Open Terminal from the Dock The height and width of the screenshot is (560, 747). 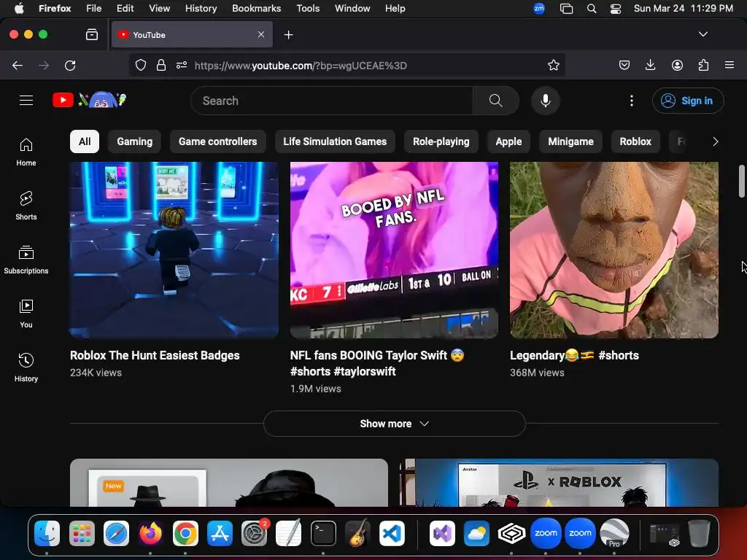pyautogui.click(x=323, y=533)
